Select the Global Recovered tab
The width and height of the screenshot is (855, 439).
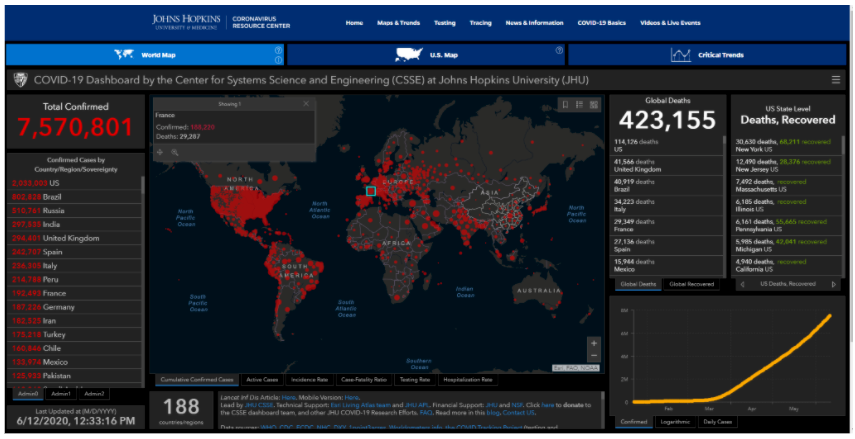pyautogui.click(x=691, y=284)
